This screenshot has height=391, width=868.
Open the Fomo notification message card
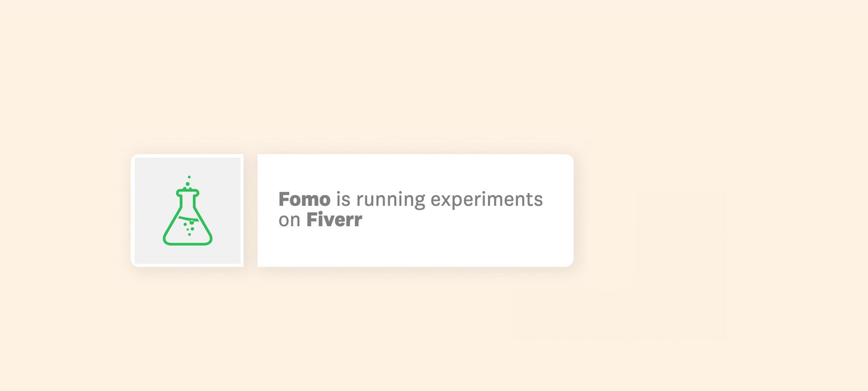tap(415, 210)
